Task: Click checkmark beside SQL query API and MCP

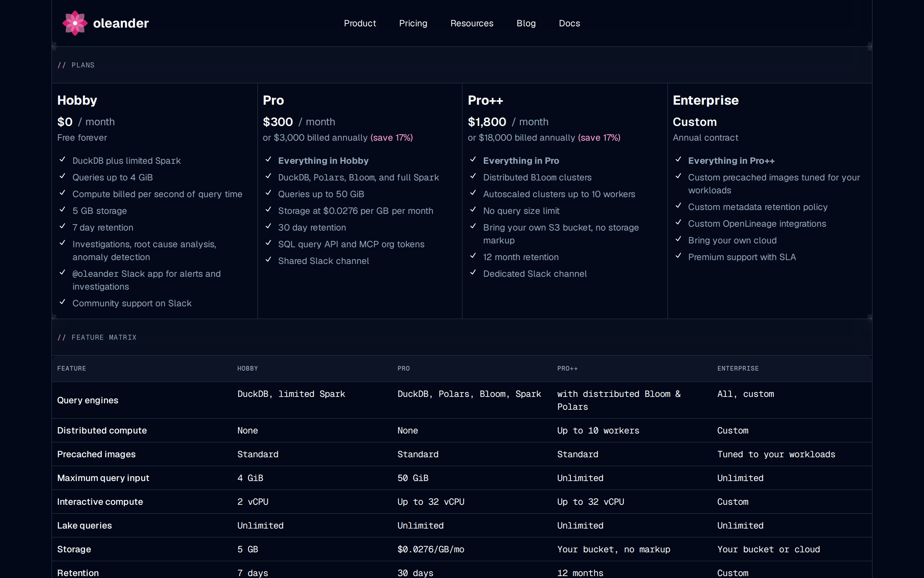Action: (x=269, y=243)
